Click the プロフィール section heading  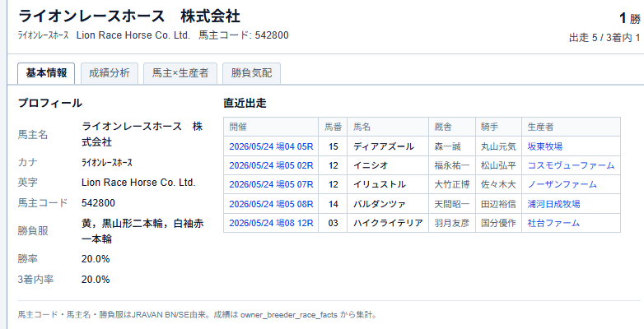click(50, 103)
